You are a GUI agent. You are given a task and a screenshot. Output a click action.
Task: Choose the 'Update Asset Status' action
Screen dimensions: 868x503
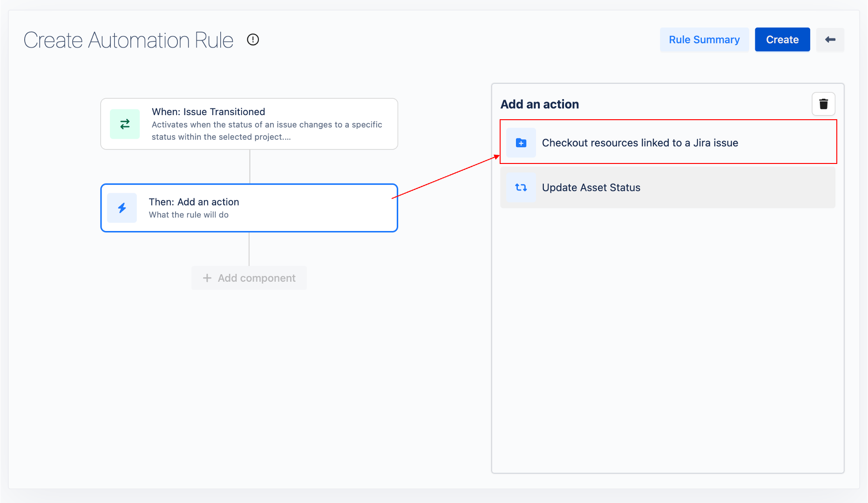(591, 188)
